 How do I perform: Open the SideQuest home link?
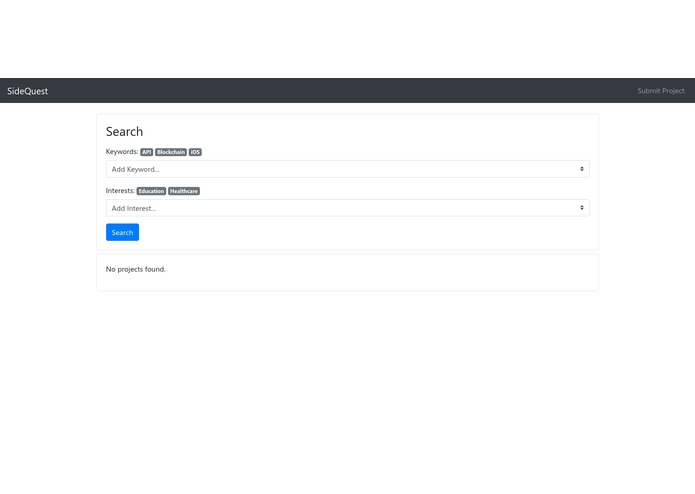[27, 91]
